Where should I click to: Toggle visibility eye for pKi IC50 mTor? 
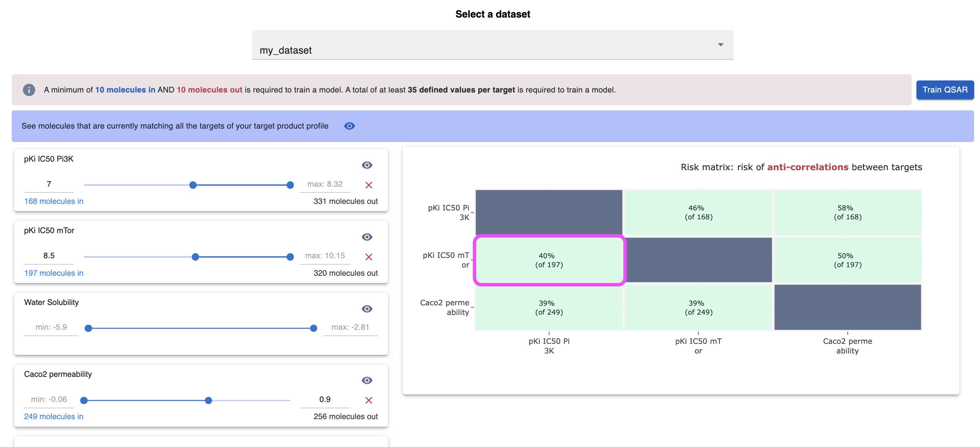(x=367, y=237)
